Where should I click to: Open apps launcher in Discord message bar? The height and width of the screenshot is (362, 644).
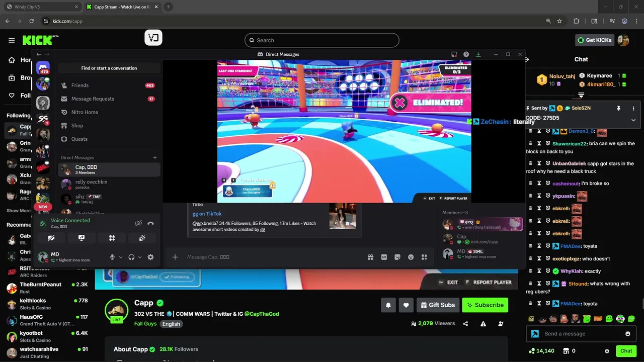[425, 257]
